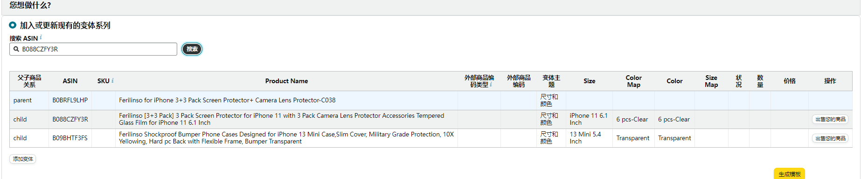Select the parent row B0BRFL9LHP
This screenshot has height=179, width=868.
431,100
